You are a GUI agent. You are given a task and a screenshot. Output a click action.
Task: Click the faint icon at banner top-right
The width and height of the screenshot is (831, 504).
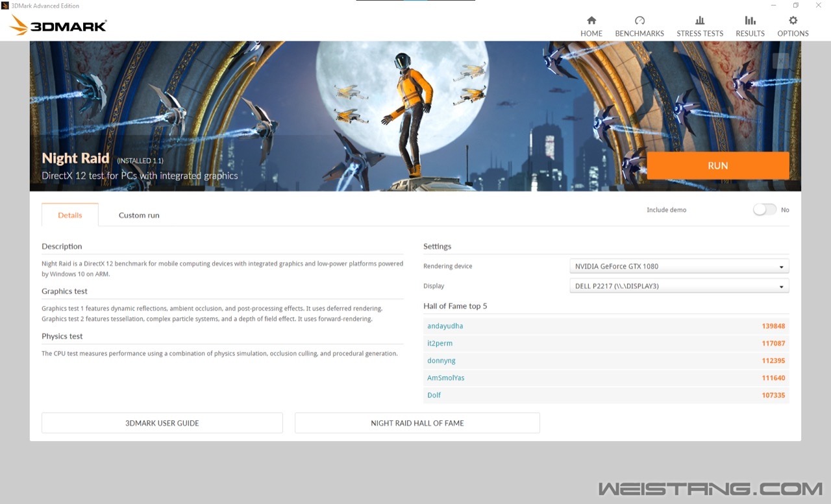(x=782, y=60)
